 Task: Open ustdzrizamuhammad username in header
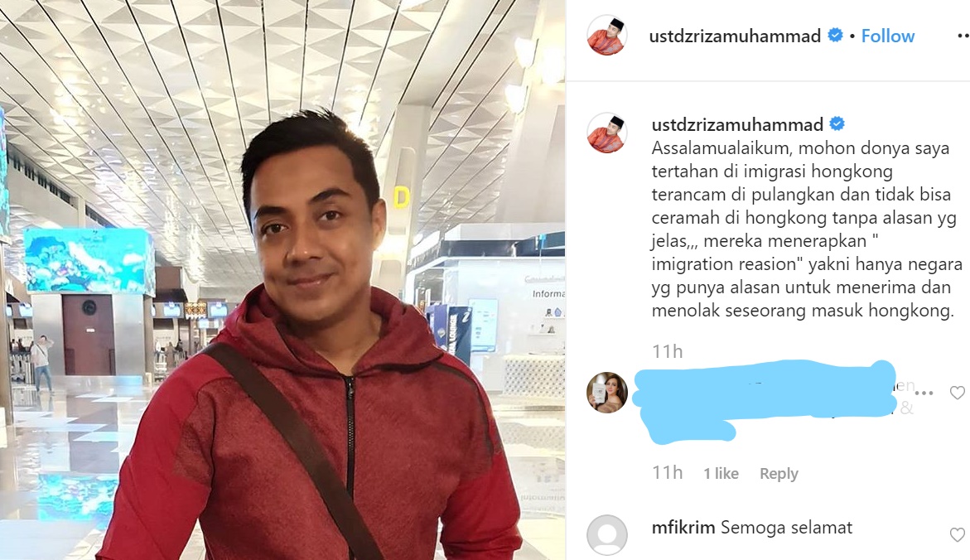click(735, 36)
